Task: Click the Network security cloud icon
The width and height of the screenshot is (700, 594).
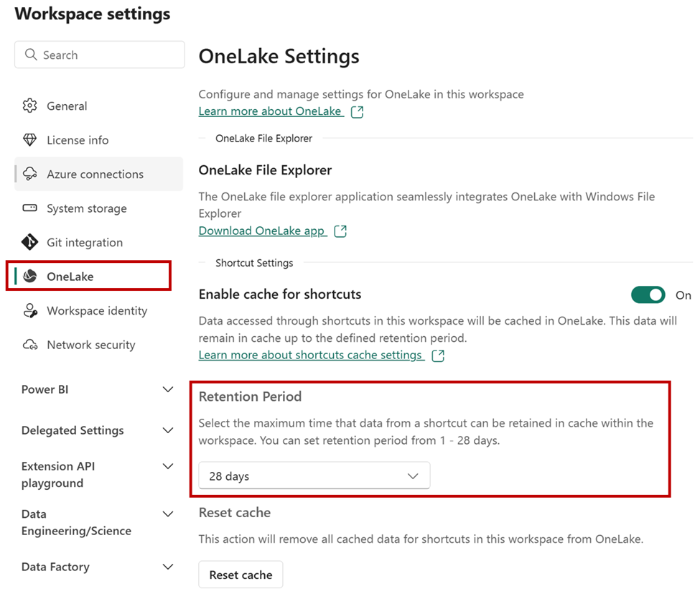Action: click(30, 344)
